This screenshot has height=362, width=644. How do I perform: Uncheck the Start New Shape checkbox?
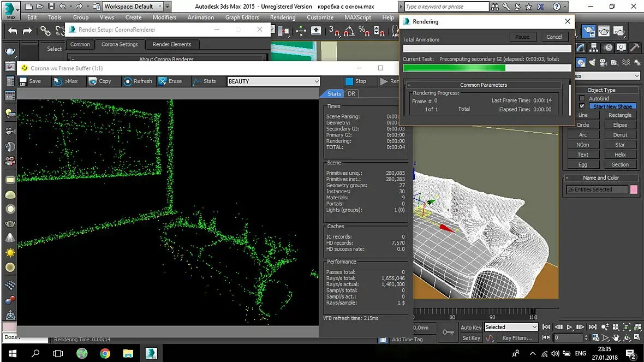582,106
